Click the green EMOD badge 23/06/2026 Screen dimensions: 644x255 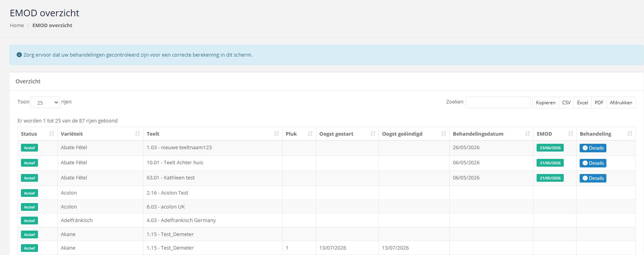click(550, 148)
